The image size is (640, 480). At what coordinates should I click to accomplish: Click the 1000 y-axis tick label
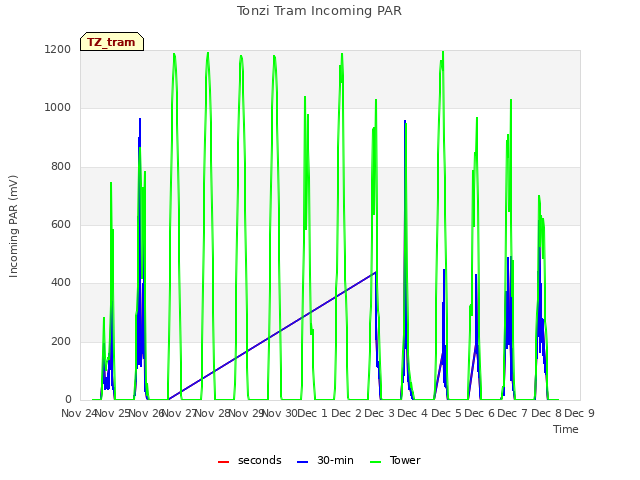coord(58,108)
